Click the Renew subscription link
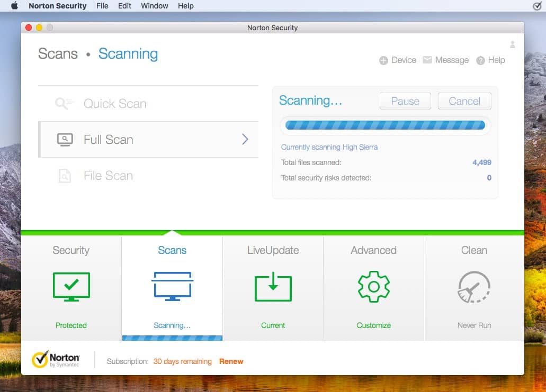This screenshot has width=546, height=392. (231, 361)
